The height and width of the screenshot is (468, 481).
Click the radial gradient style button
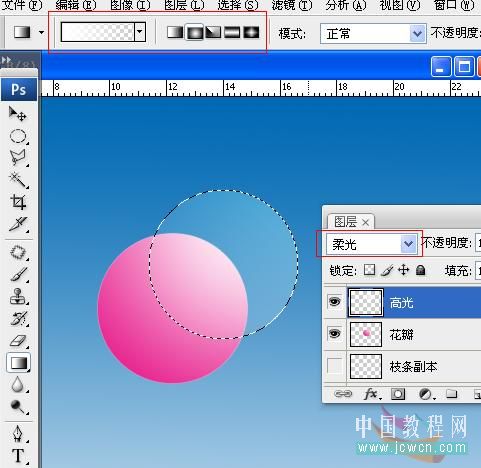(x=195, y=32)
